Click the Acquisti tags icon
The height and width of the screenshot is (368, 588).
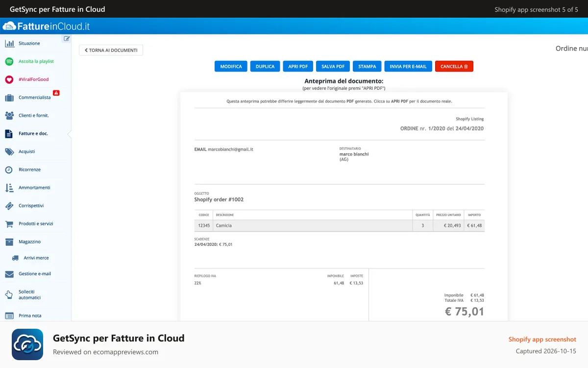click(x=9, y=152)
